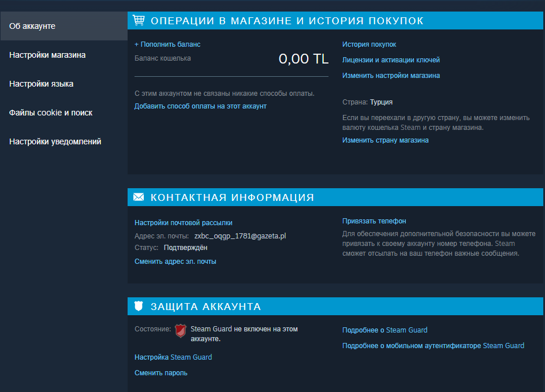Image resolution: width=545 pixels, height=392 pixels.
Task: Click the shopping cart icon in store header
Action: click(139, 20)
